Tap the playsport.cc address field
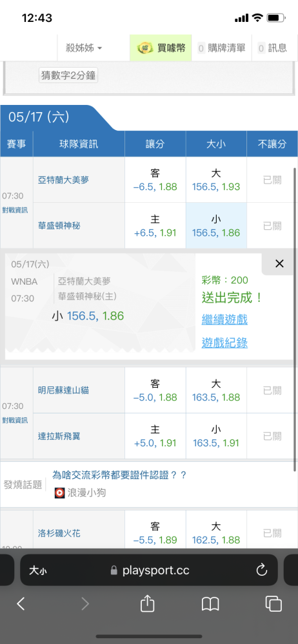Image resolution: width=298 pixels, height=644 pixels. coord(149,570)
